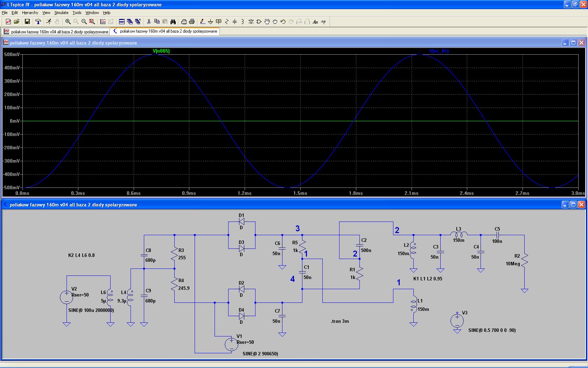588x368 pixels.
Task: Pick the Capacitor placement tool
Action: click(234, 22)
